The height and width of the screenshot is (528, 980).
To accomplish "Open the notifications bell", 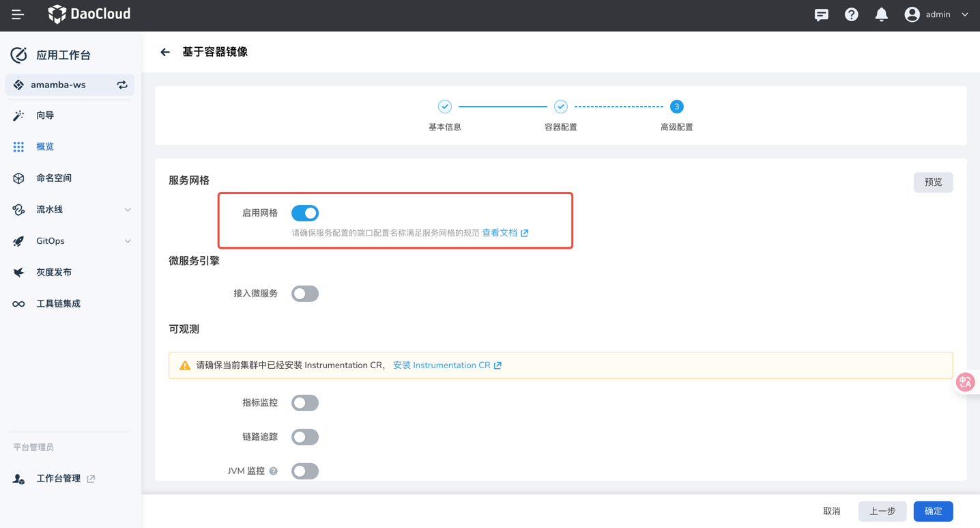I will point(881,14).
